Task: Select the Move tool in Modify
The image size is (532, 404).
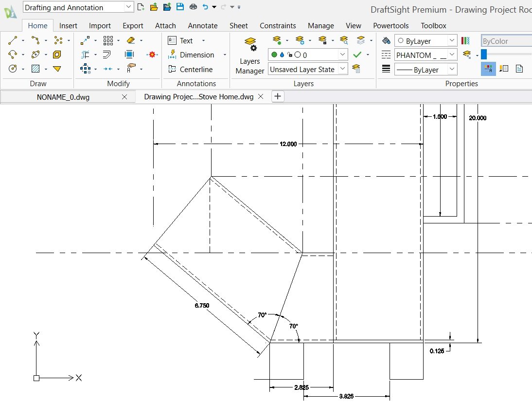Action: coord(85,40)
